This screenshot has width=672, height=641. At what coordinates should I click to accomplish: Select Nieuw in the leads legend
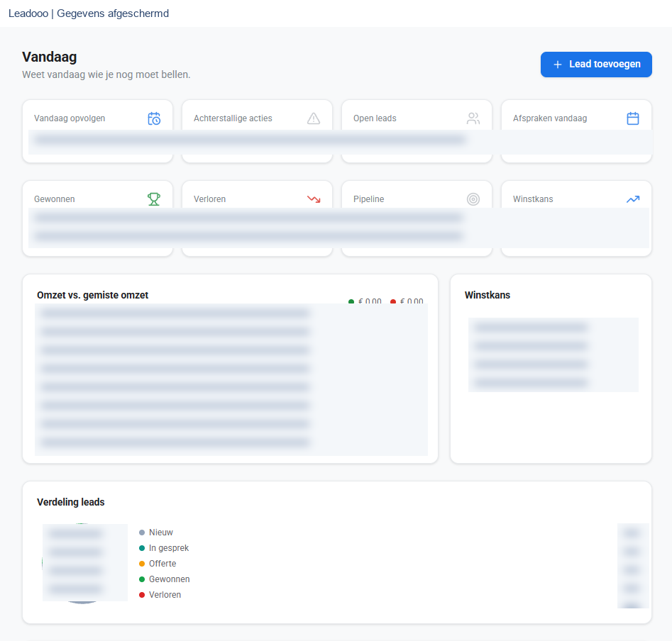pos(160,533)
